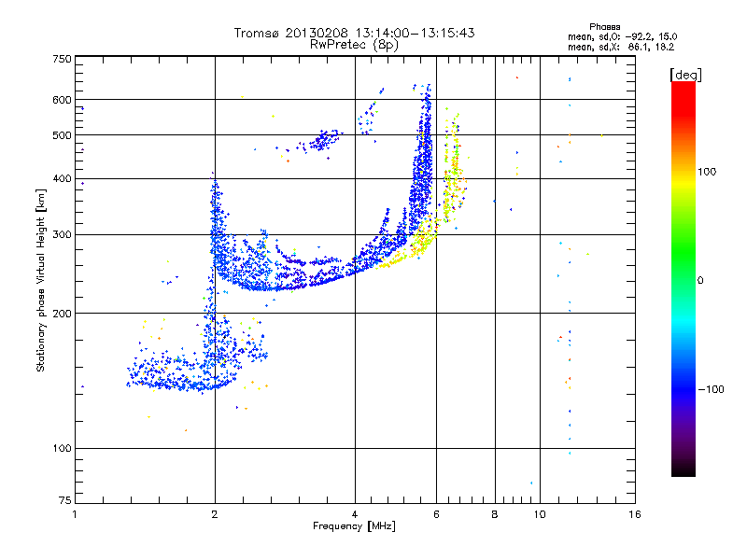Image resolution: width=747 pixels, height=560 pixels.
Task: Click the colorbar tick label '-100'
Action: pyautogui.click(x=712, y=389)
